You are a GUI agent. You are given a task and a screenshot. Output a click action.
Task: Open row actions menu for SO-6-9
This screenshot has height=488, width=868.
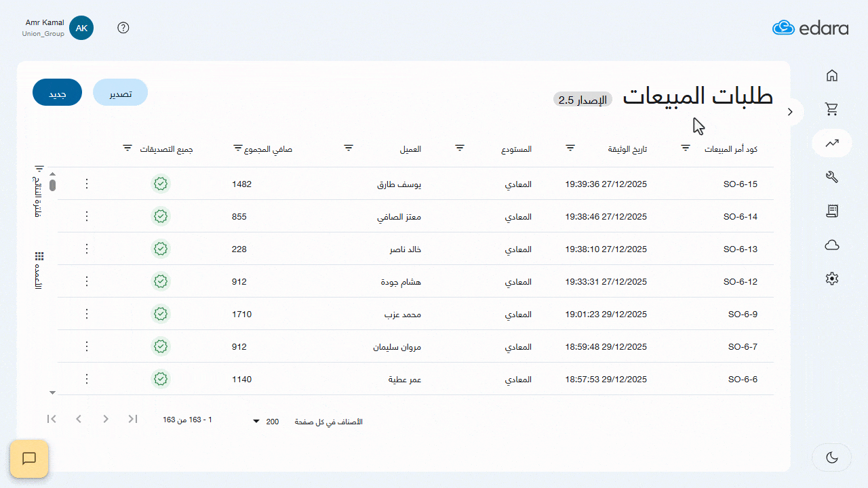(x=86, y=314)
